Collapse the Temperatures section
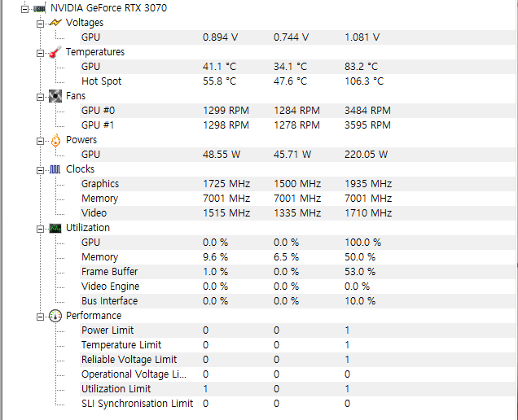Screen dimensions: 518x420 (x=40, y=53)
